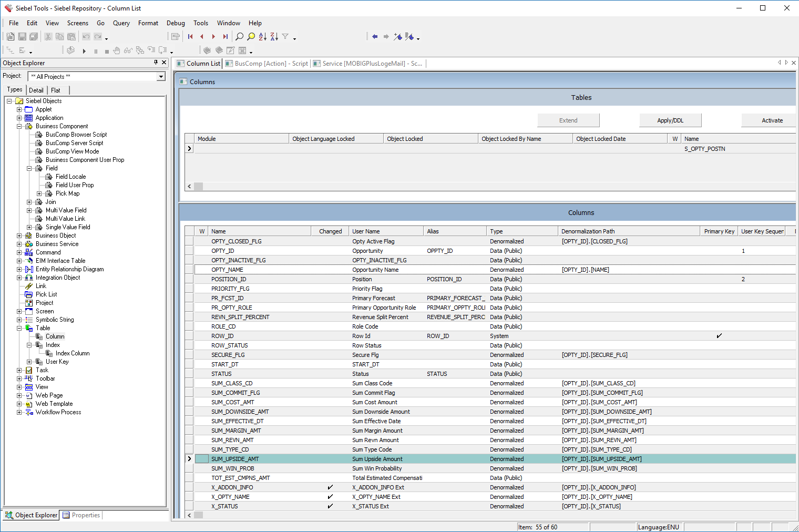
Task: Navigate back with blue left arrow
Action: tap(375, 37)
